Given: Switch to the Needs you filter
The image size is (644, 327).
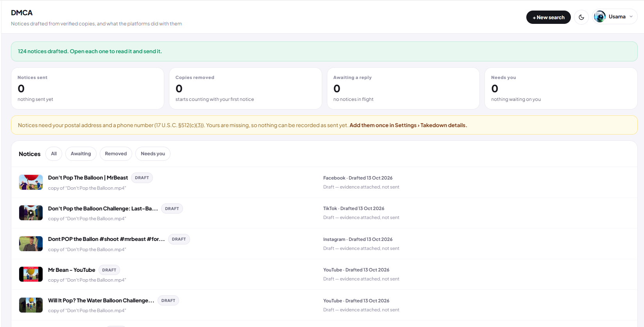Looking at the screenshot, I should coord(153,154).
